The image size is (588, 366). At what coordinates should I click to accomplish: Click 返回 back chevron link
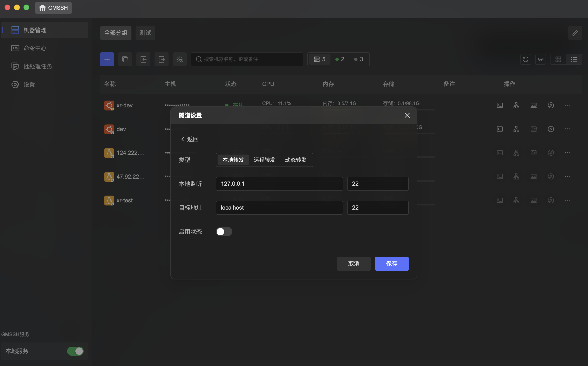[x=190, y=139]
